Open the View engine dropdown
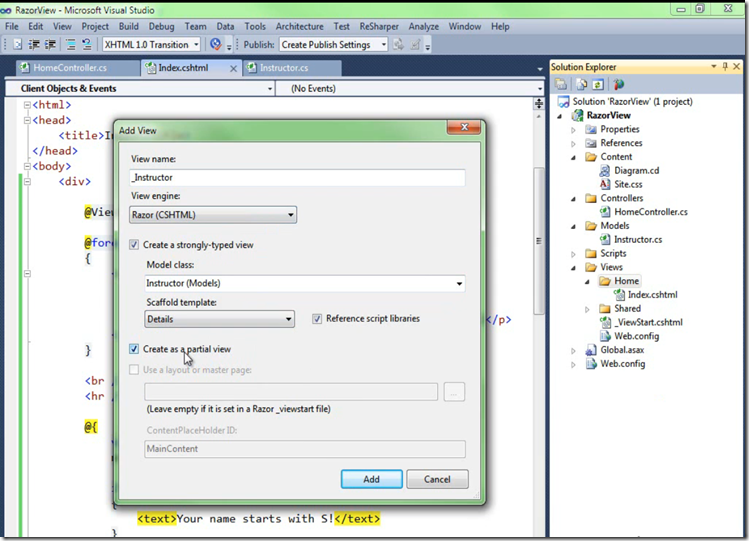The width and height of the screenshot is (749, 541). click(213, 215)
